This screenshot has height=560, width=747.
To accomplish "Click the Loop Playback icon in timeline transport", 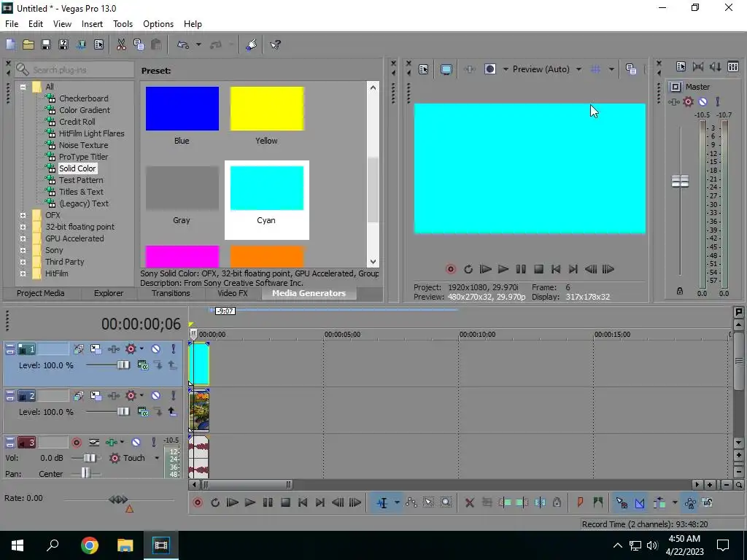I will tap(215, 503).
